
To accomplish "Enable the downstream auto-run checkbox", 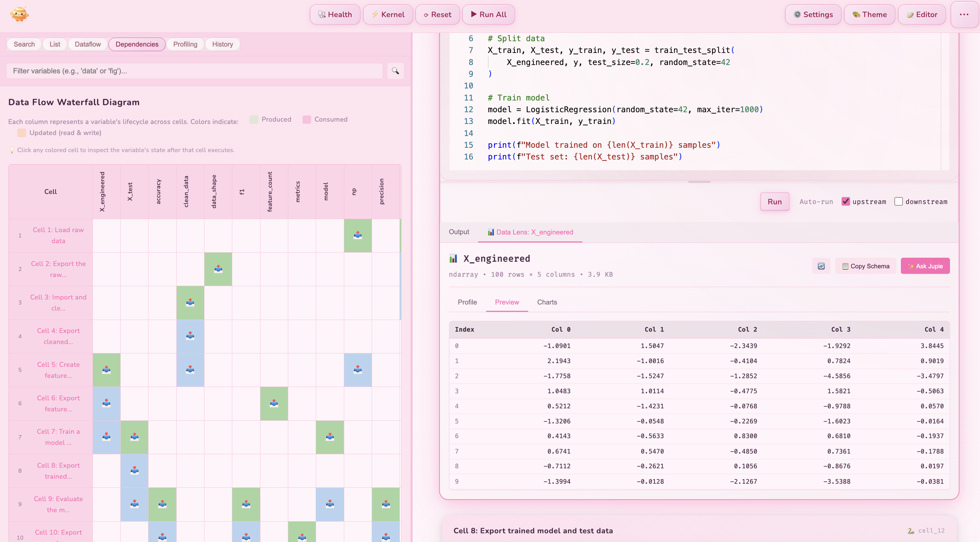I will click(898, 202).
